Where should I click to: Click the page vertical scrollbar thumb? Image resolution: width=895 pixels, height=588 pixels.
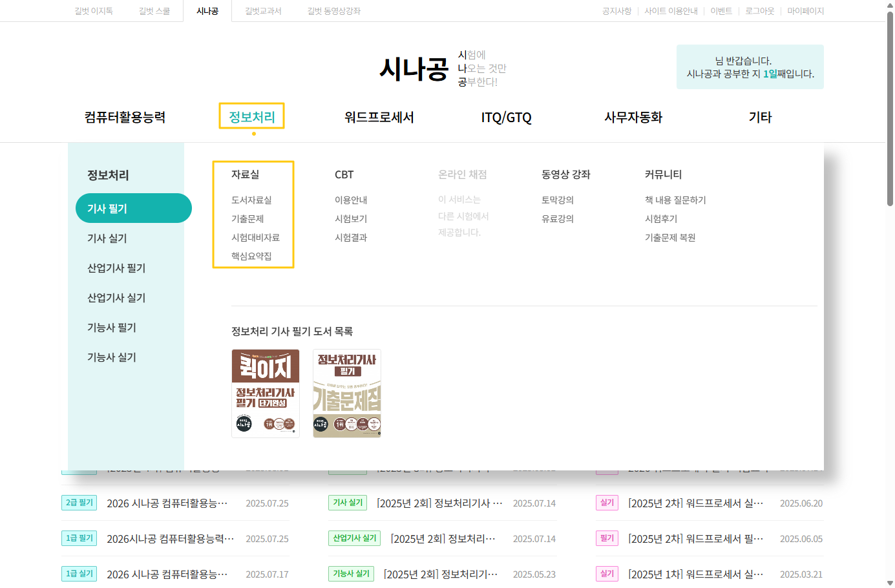[x=890, y=109]
